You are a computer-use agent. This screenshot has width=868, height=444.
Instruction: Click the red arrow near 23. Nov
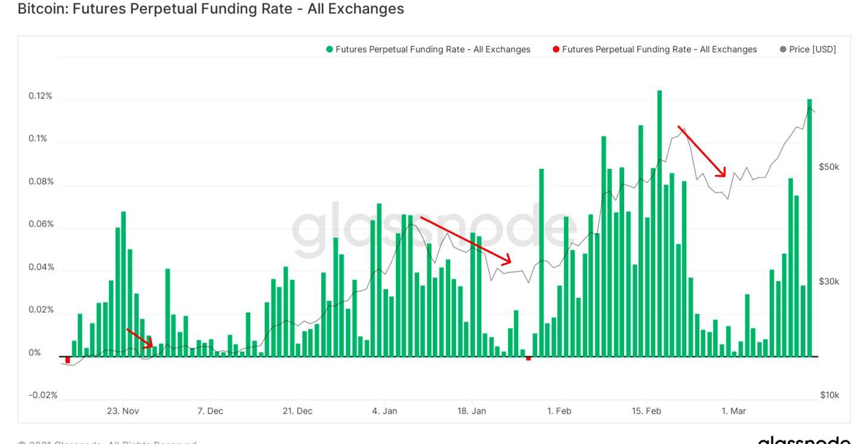coord(139,337)
